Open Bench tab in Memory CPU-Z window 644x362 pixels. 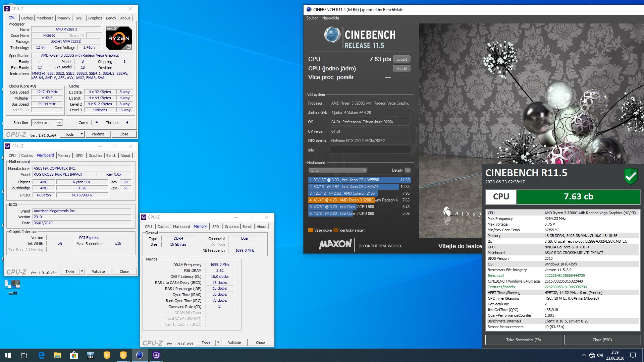pyautogui.click(x=248, y=227)
